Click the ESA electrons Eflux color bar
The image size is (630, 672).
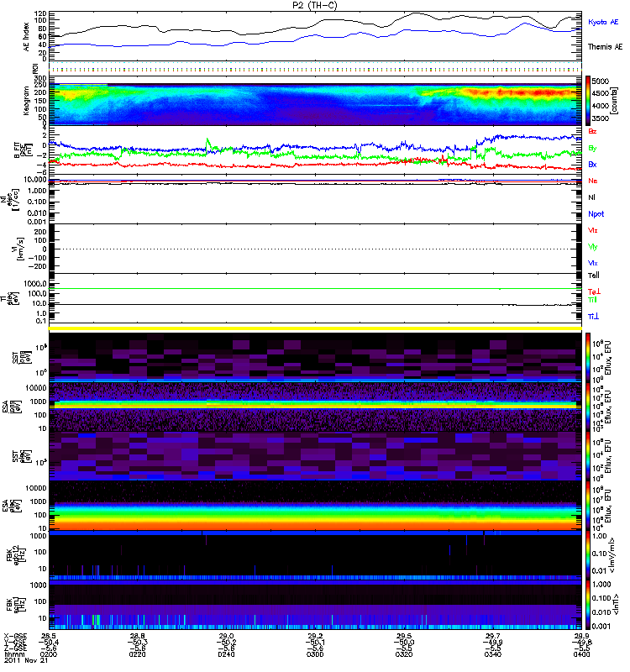tap(588, 506)
